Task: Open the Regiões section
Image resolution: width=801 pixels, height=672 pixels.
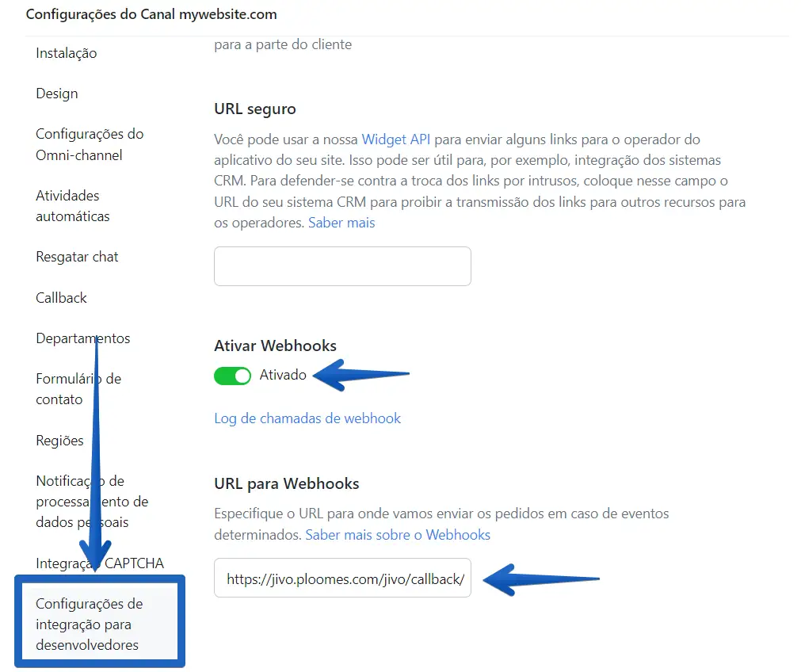Action: (x=59, y=441)
